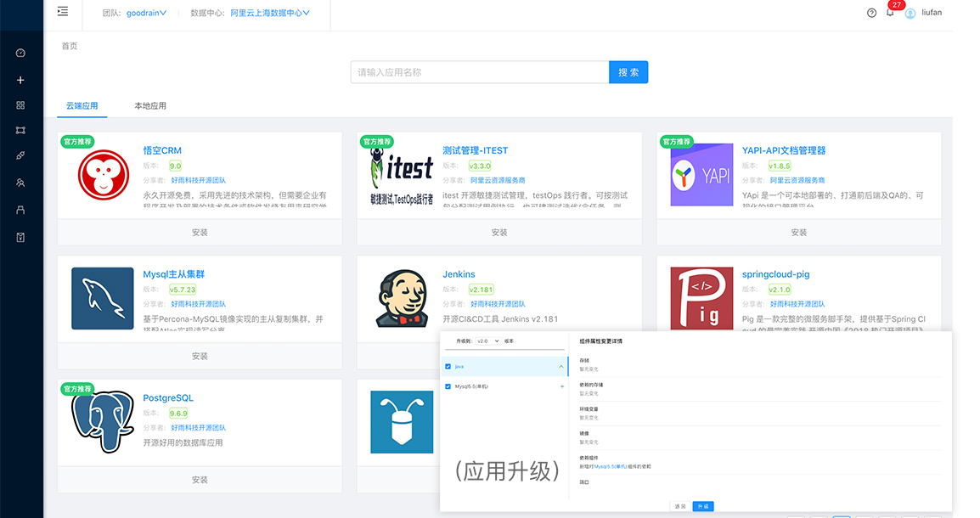Click version tag v2.181 on Jenkins

[482, 290]
